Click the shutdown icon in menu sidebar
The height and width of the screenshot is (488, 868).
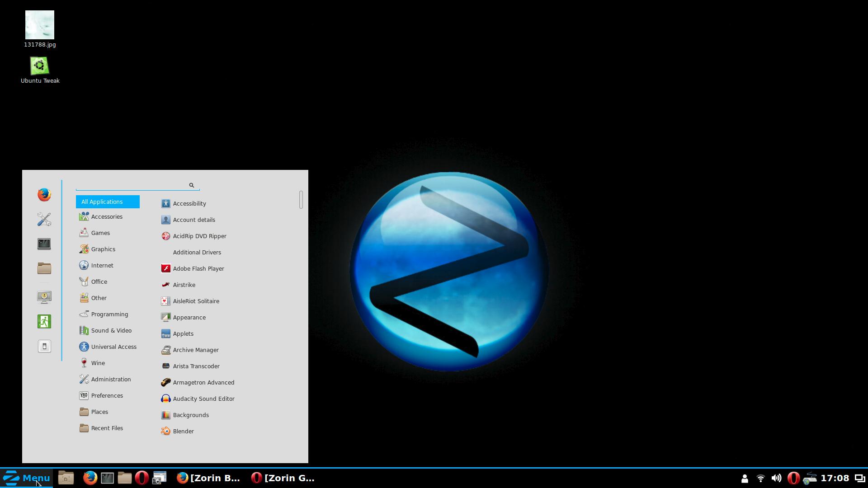[x=44, y=347]
